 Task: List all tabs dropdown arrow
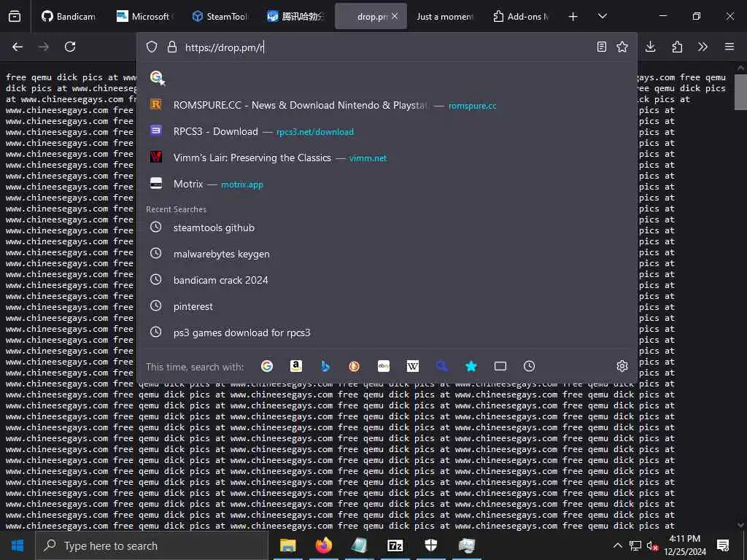(x=602, y=16)
